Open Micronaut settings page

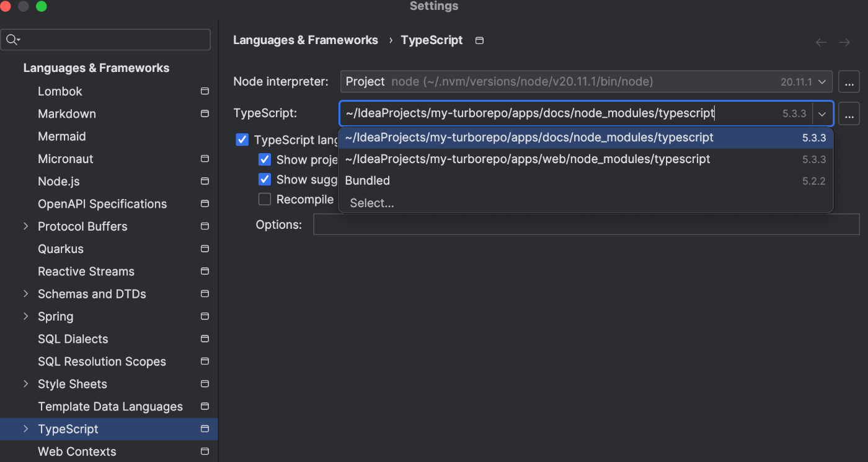[x=66, y=159]
